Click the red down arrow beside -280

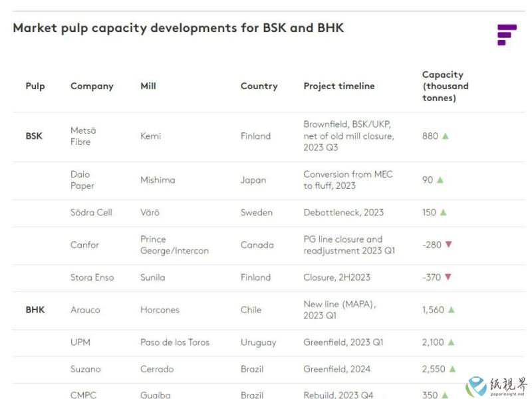[x=448, y=244]
